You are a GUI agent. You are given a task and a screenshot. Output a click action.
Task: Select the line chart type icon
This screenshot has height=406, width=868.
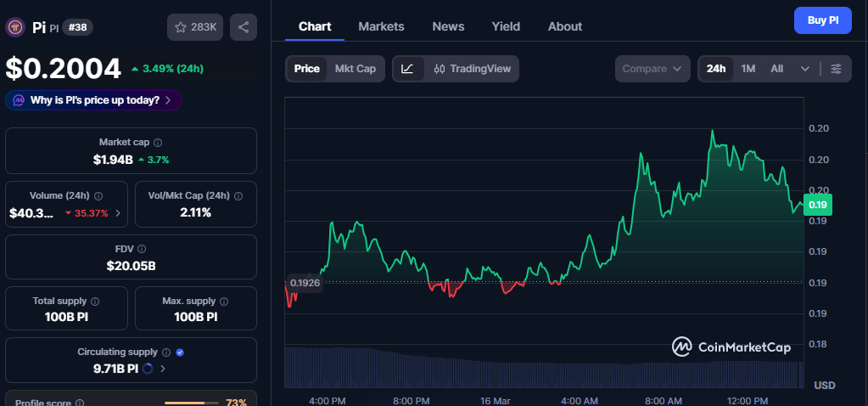[408, 69]
